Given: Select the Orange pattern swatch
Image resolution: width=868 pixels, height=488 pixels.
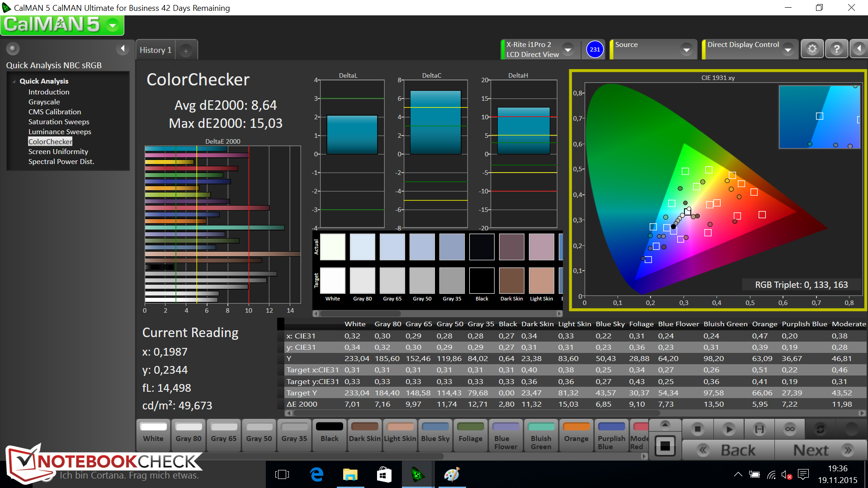Looking at the screenshot, I should click(576, 435).
